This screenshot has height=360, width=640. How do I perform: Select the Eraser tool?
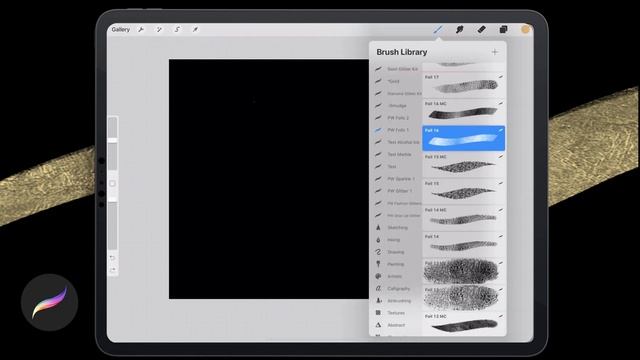click(x=482, y=29)
